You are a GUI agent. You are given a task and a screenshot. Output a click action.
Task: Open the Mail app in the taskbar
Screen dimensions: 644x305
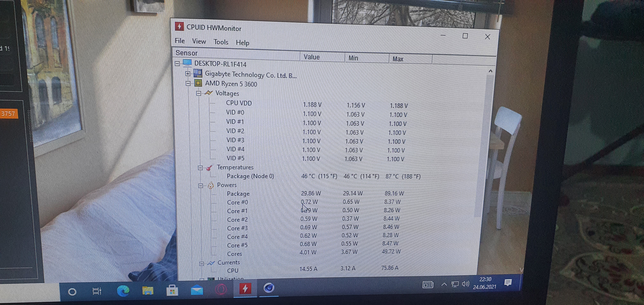click(x=197, y=290)
